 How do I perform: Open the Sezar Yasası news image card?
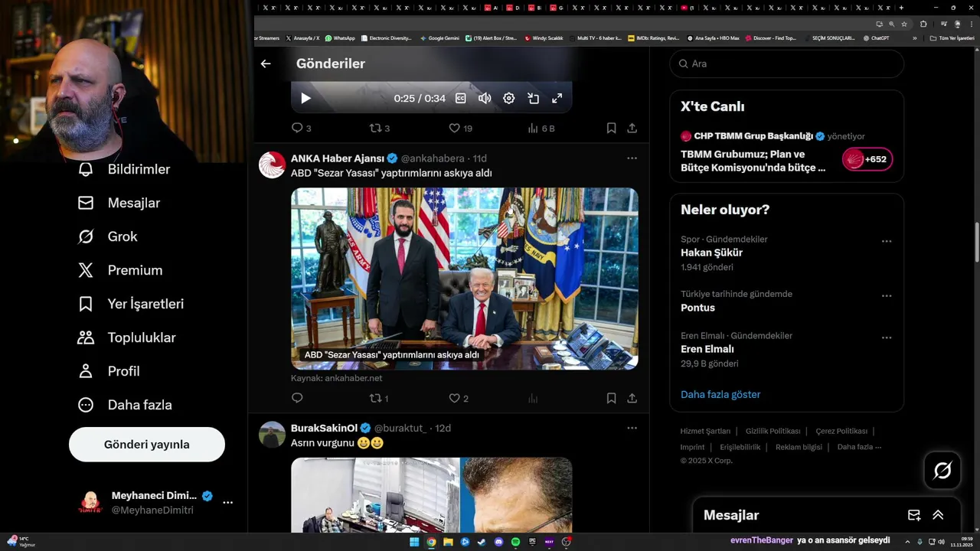(464, 279)
